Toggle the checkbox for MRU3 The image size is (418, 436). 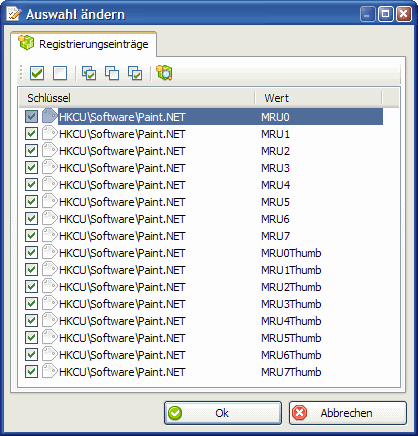coord(31,168)
